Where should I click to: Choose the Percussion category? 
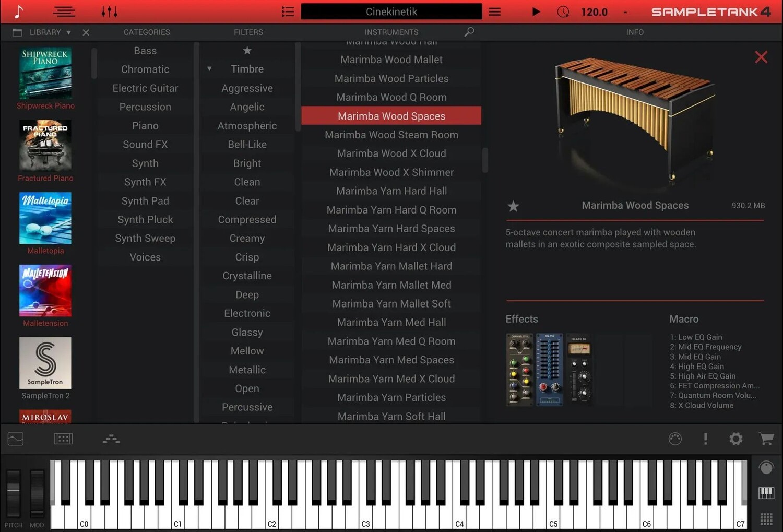coord(145,107)
